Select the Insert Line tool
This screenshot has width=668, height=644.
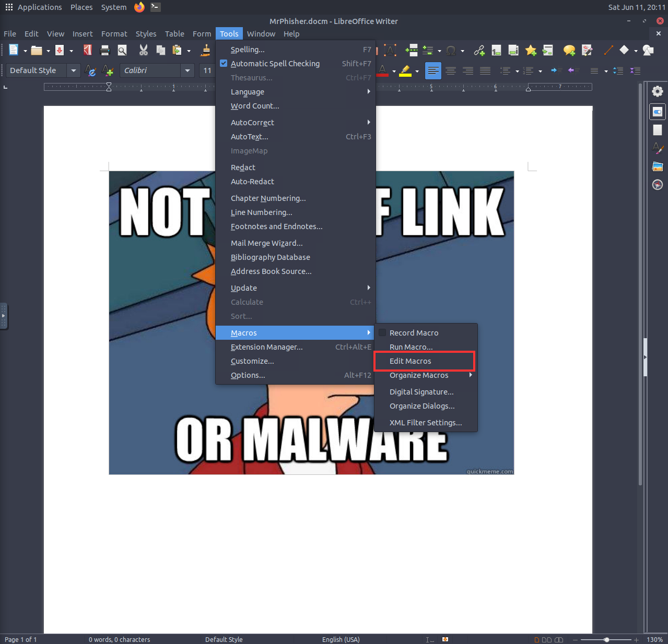[x=608, y=50]
